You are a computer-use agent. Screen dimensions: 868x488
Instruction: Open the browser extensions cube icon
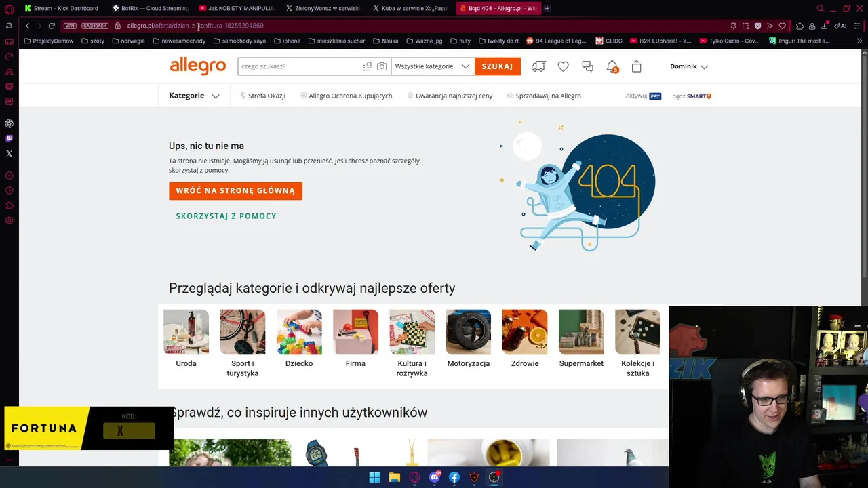click(x=800, y=26)
